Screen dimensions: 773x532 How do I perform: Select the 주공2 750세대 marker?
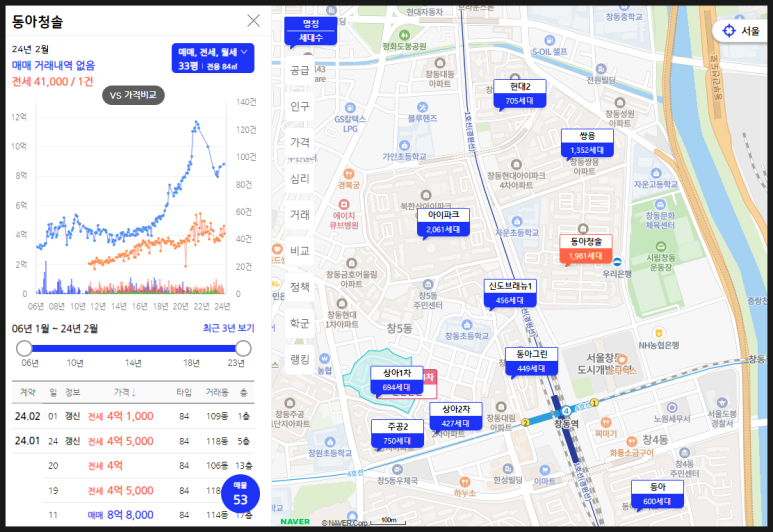(x=397, y=434)
